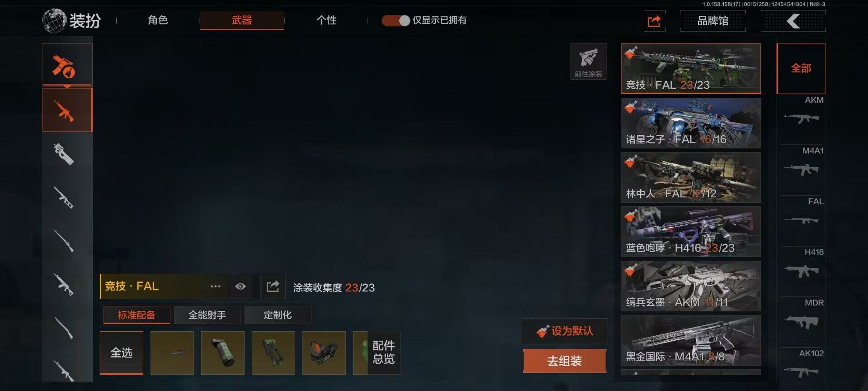Switch to the 全能射手 loadout tab
868x391 pixels.
pyautogui.click(x=207, y=315)
